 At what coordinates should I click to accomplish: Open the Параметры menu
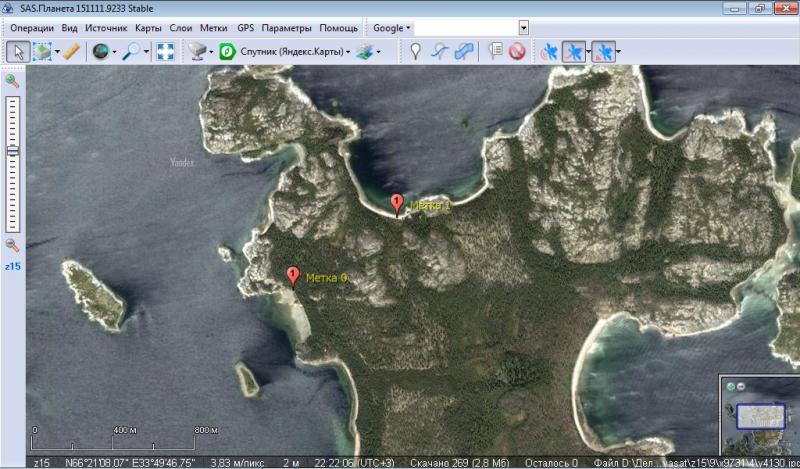coord(287,28)
